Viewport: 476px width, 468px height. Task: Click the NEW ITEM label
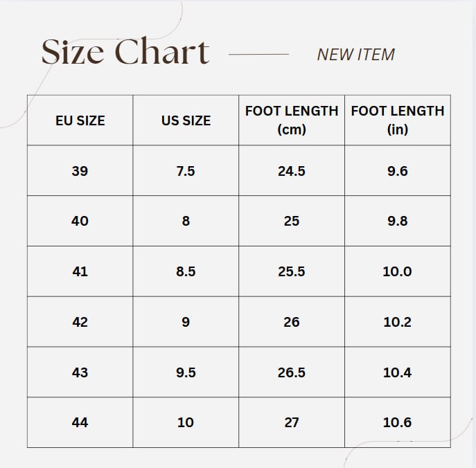[x=355, y=55]
